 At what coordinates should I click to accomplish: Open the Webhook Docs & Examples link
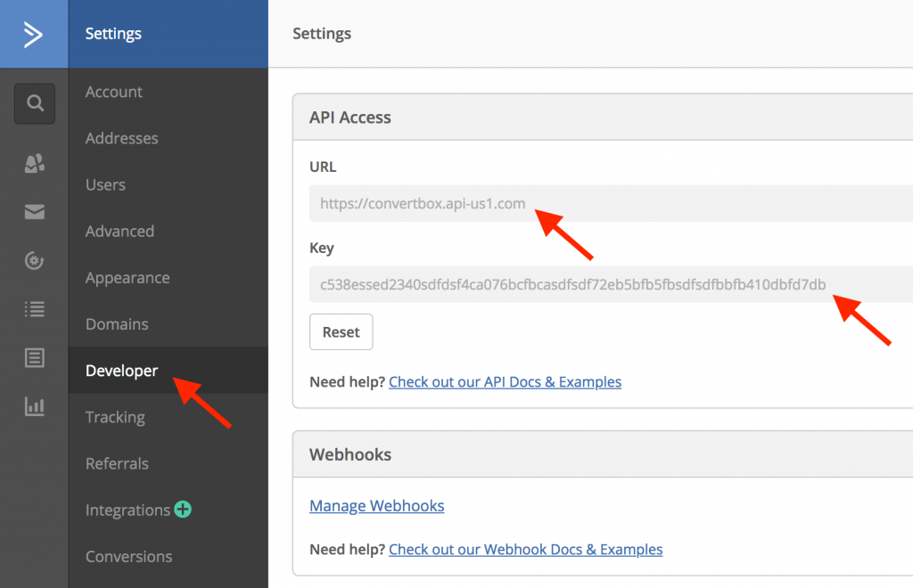tap(526, 550)
